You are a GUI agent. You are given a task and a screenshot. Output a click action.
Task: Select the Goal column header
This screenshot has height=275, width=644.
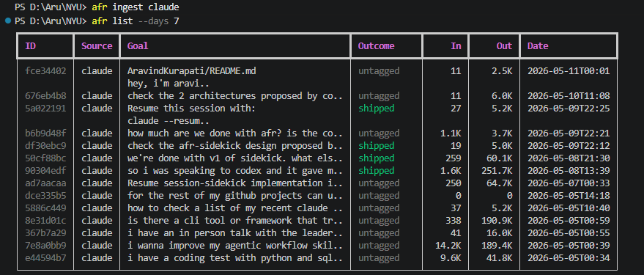[x=138, y=45]
